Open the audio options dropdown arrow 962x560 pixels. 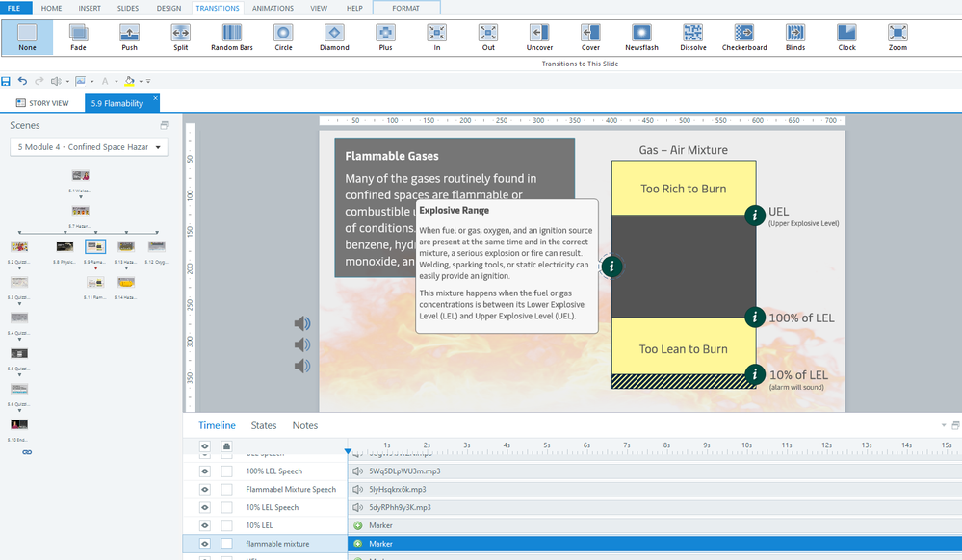[66, 82]
